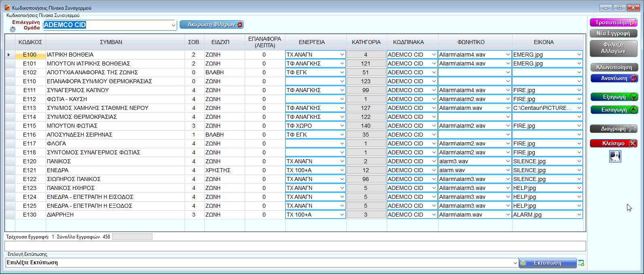Open the ΕΝΕΡΓΕΙΑ dropdown for row E100
The height and width of the screenshot is (274, 644).
coord(342,55)
